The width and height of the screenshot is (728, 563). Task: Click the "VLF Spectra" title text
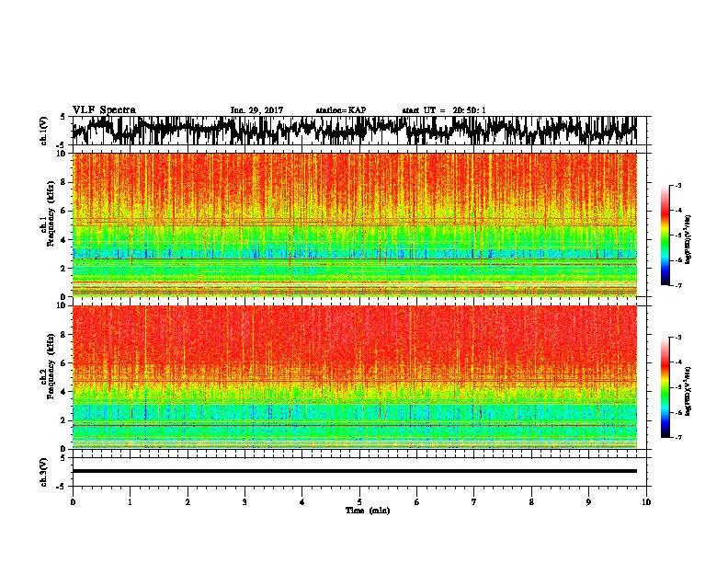coord(104,110)
